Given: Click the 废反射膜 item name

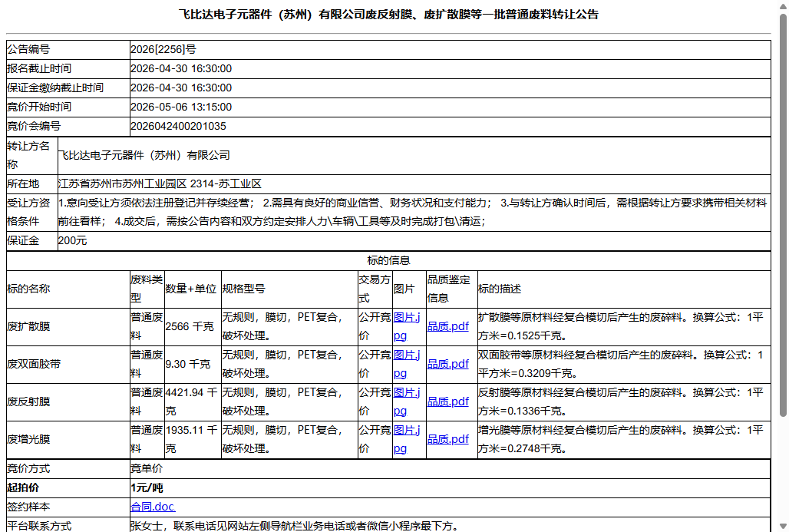Looking at the screenshot, I should (28, 401).
